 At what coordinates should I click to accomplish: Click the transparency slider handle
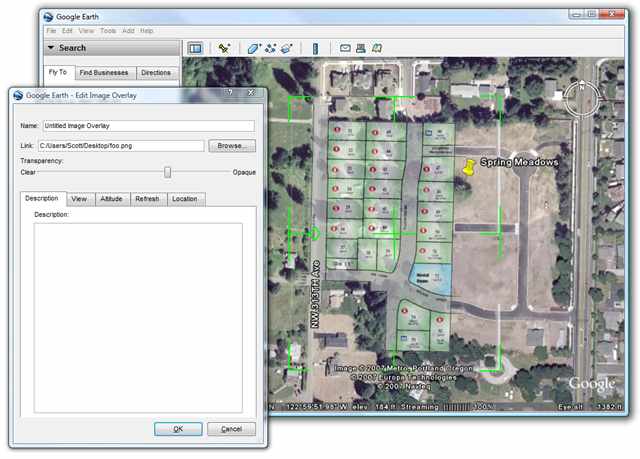[167, 172]
